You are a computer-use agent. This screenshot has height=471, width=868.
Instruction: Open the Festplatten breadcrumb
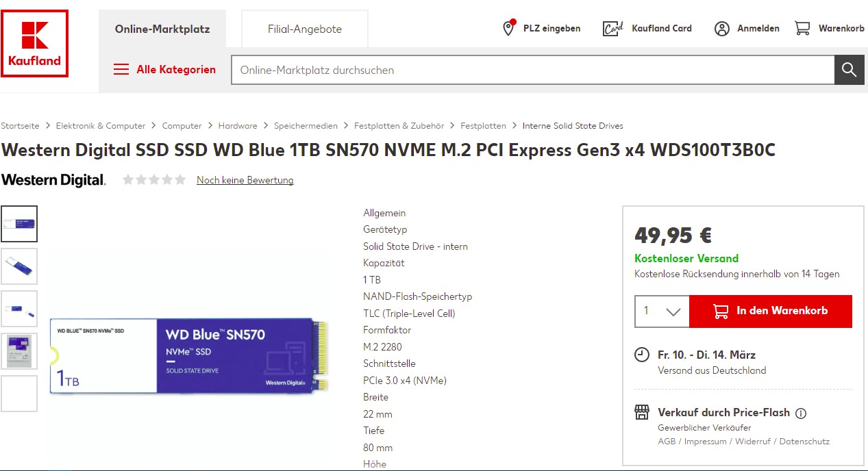coord(483,126)
